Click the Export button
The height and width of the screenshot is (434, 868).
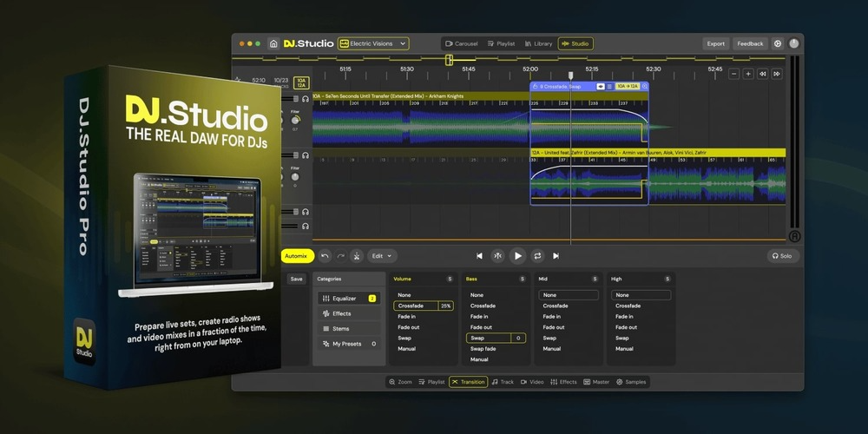click(715, 43)
